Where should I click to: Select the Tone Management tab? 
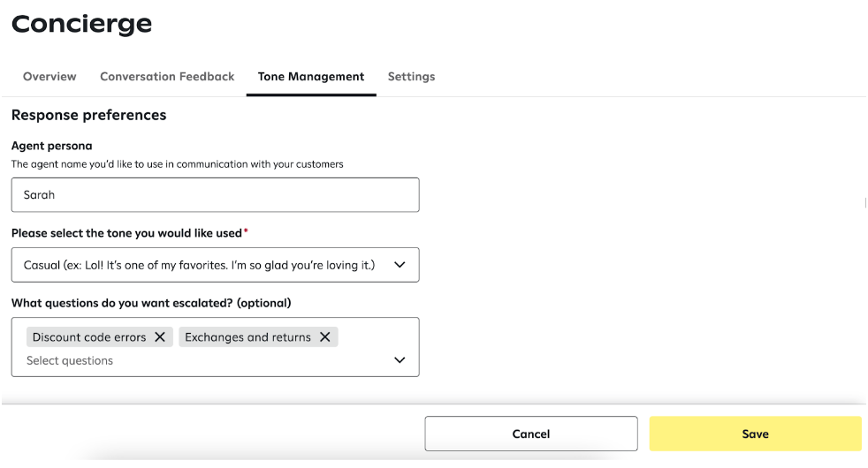[x=311, y=77]
